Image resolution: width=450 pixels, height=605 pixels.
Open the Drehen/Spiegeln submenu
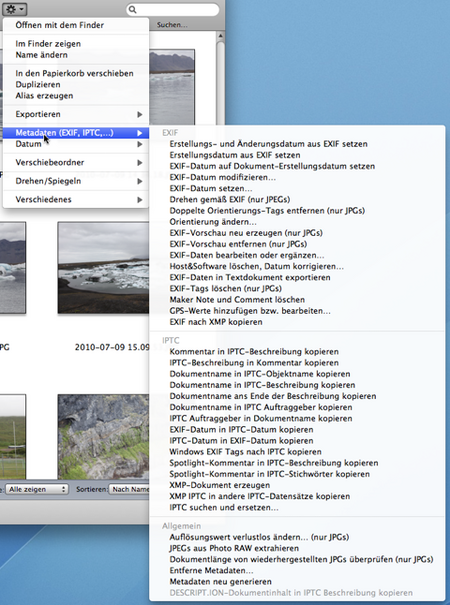click(76, 181)
